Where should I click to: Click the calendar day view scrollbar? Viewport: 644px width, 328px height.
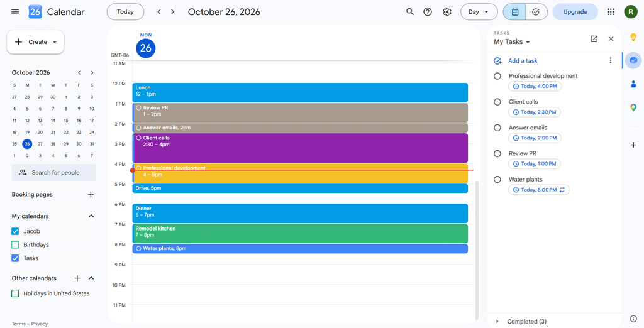477,251
